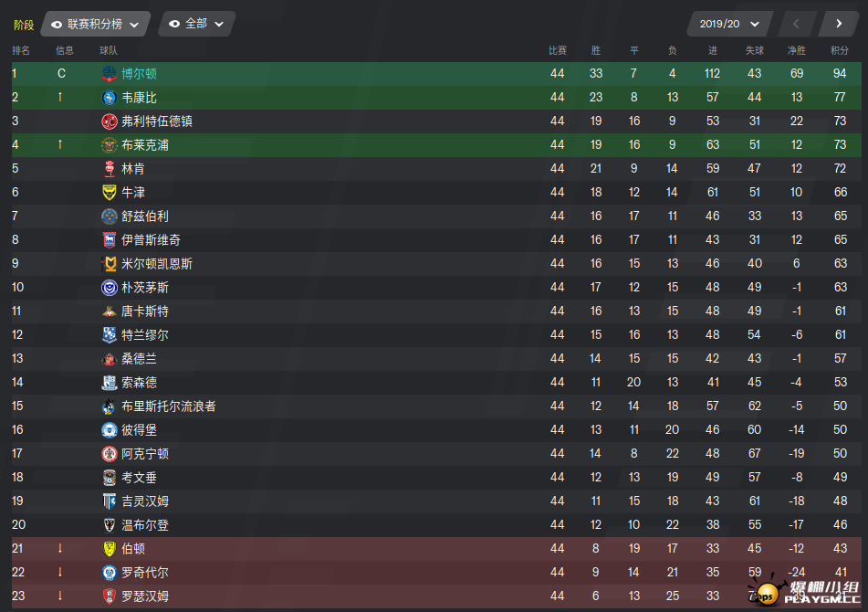Image resolution: width=868 pixels, height=612 pixels.
Task: Click the 罗瑟汉姆 red crest icon
Action: pos(110,596)
